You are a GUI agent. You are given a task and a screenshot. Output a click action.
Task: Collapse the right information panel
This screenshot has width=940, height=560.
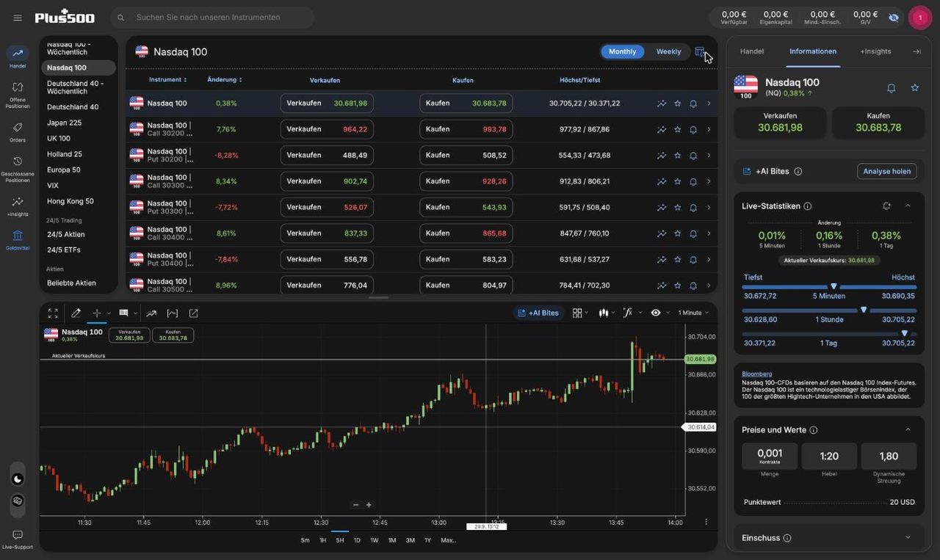coord(916,51)
